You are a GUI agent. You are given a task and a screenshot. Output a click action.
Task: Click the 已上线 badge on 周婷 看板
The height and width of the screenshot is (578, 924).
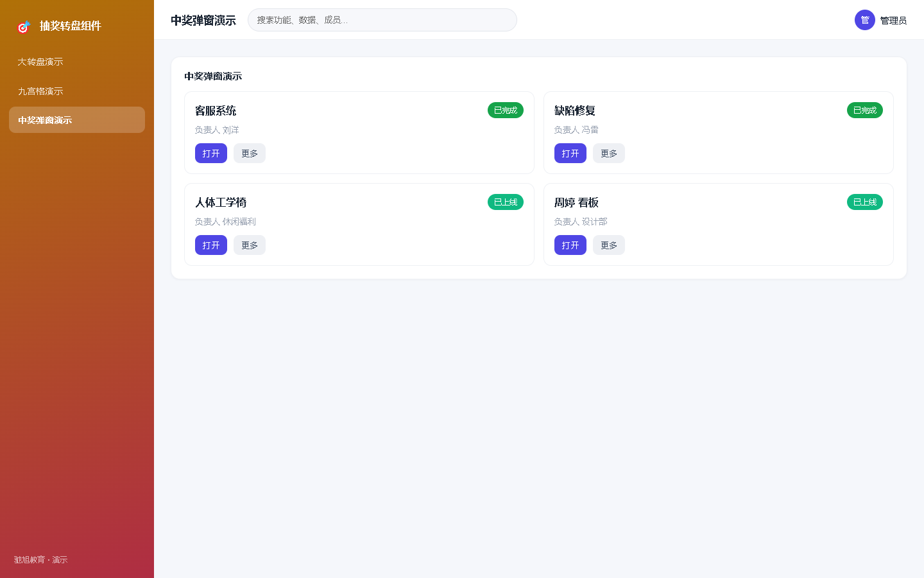[865, 202]
